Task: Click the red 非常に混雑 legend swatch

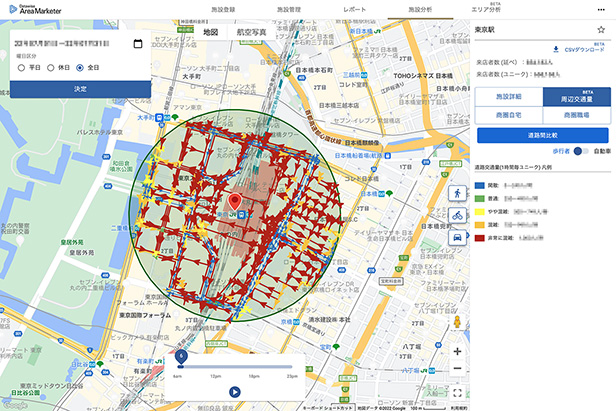Action: (480, 238)
